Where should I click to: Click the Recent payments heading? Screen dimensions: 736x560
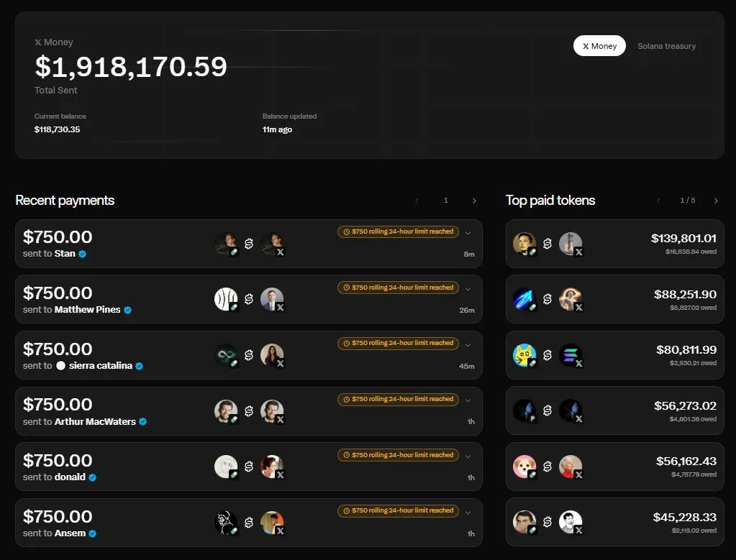pyautogui.click(x=65, y=201)
